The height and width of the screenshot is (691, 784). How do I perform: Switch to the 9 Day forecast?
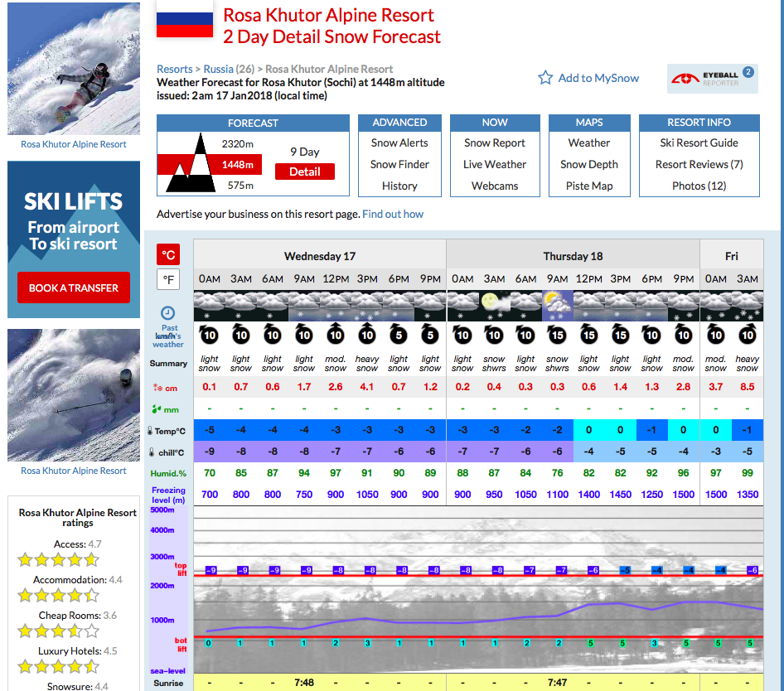tap(304, 152)
